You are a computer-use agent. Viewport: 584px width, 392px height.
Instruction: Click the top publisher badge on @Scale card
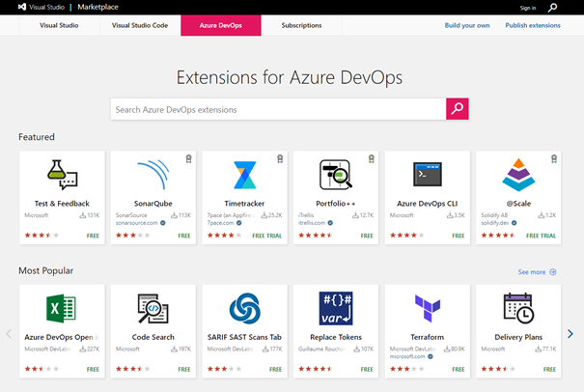554,159
